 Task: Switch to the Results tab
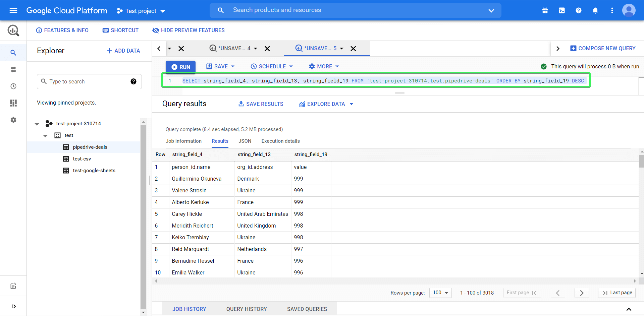(x=220, y=141)
